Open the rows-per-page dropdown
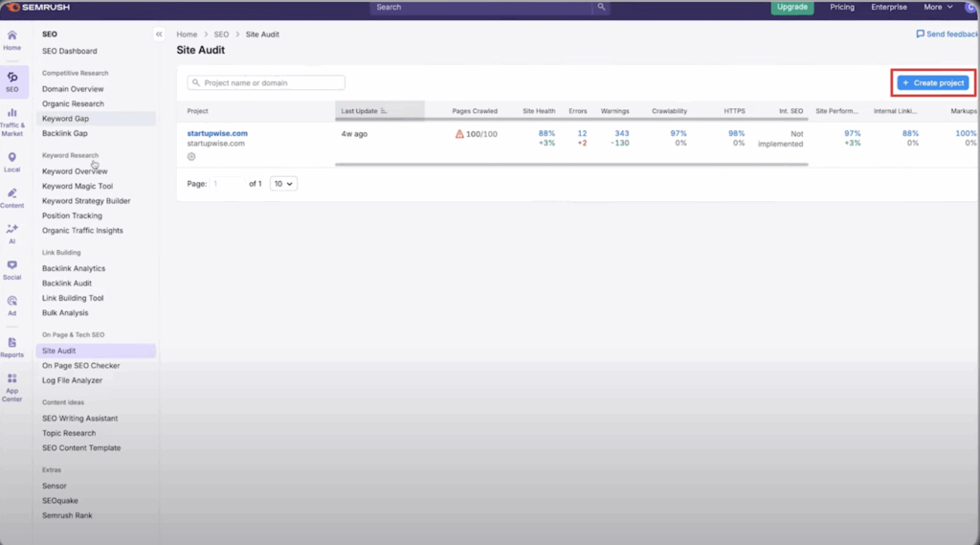Viewport: 980px width, 545px height. [x=283, y=184]
